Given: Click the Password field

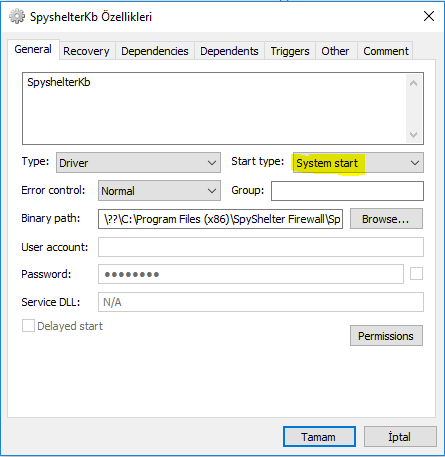Looking at the screenshot, I should [x=251, y=274].
